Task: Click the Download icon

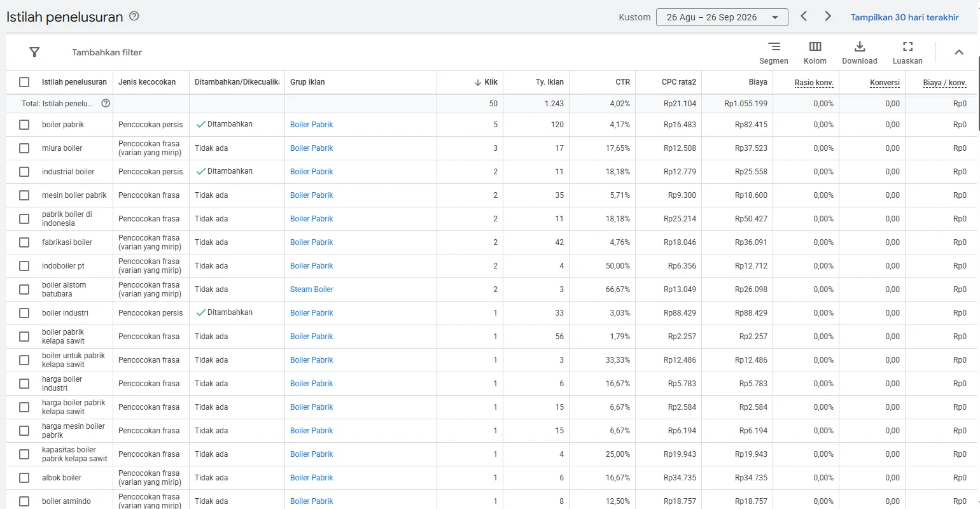Action: pyautogui.click(x=860, y=46)
